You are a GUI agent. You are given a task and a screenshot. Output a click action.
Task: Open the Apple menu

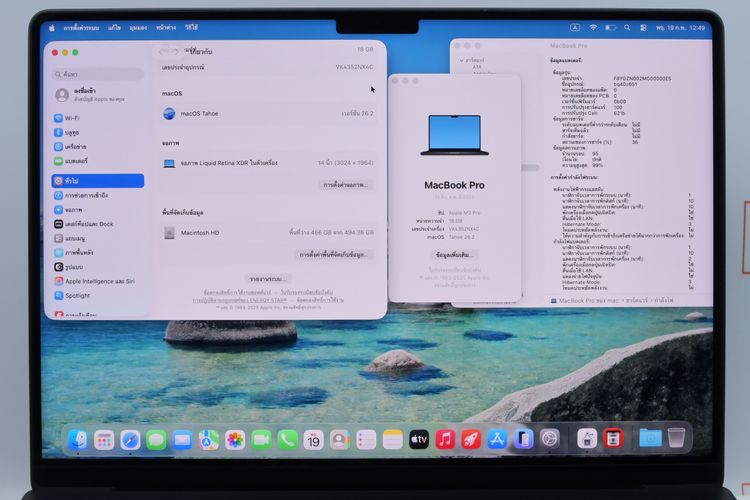pyautogui.click(x=52, y=28)
